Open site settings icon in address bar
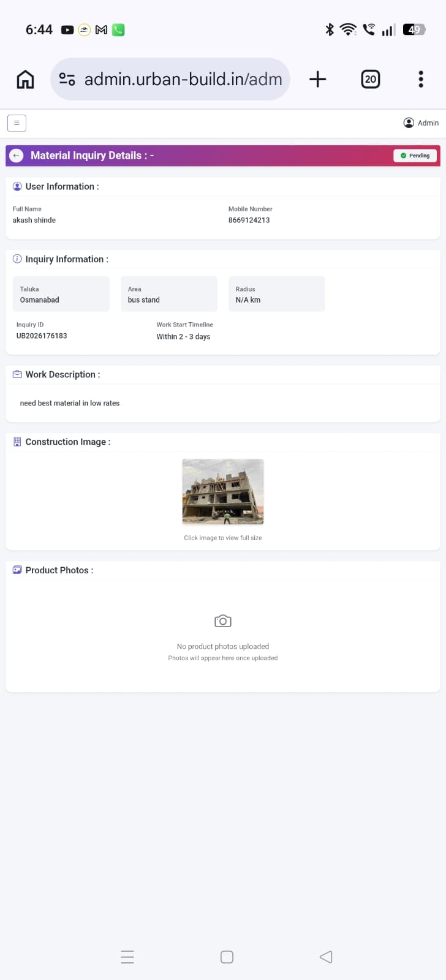 pos(67,79)
